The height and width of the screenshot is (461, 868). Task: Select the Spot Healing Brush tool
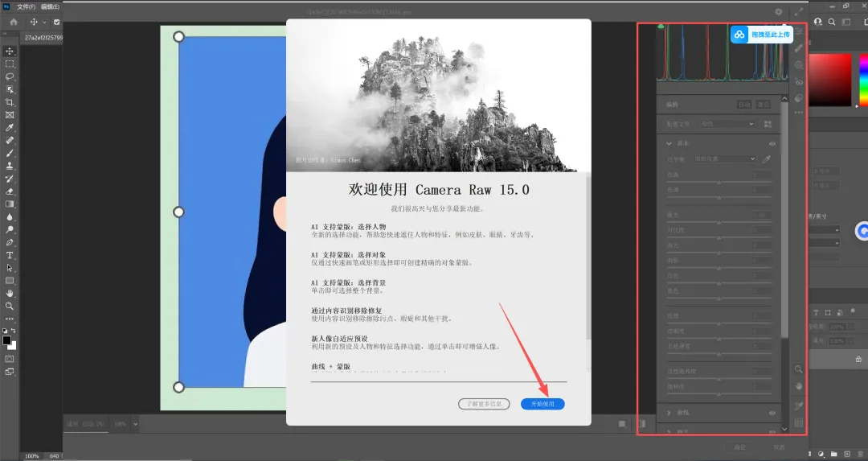point(10,140)
